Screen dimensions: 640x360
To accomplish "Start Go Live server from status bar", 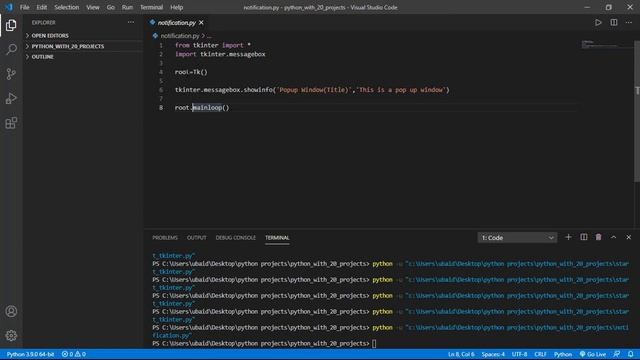I will tap(593, 354).
